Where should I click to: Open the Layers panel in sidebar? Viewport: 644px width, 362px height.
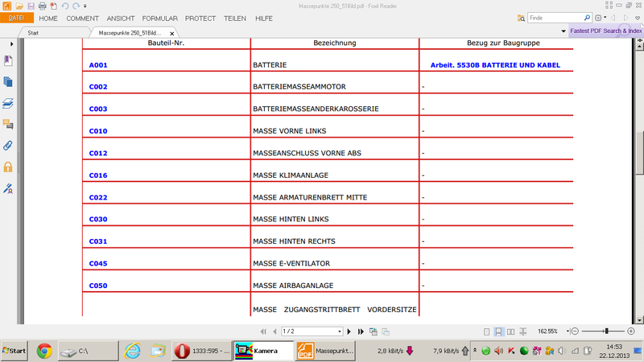pos(8,103)
